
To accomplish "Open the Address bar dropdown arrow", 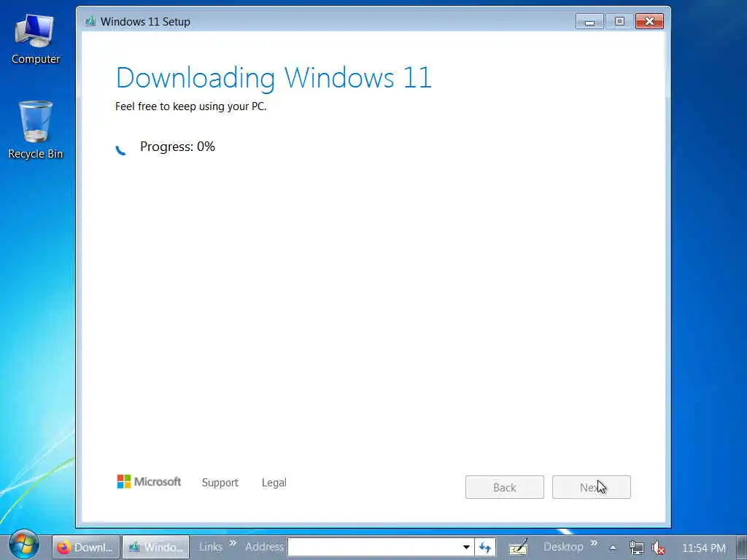I will click(466, 547).
